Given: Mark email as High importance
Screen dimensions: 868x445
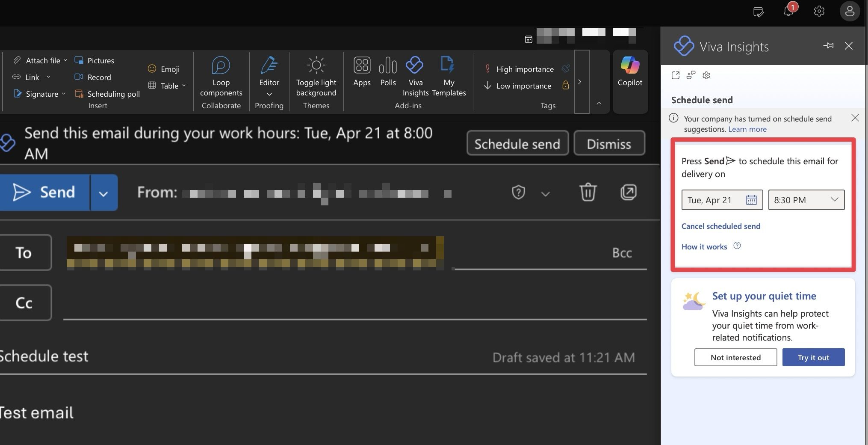Looking at the screenshot, I should point(519,69).
